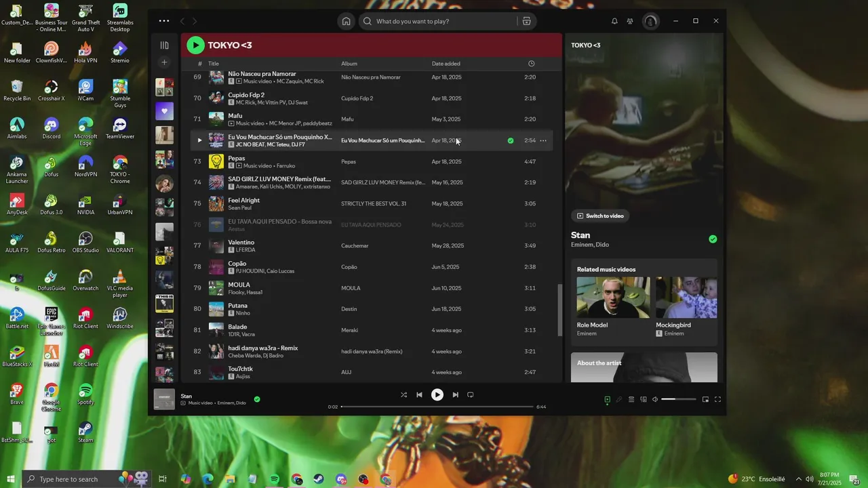
Task: Create a new playlist with plus icon
Action: point(164,62)
